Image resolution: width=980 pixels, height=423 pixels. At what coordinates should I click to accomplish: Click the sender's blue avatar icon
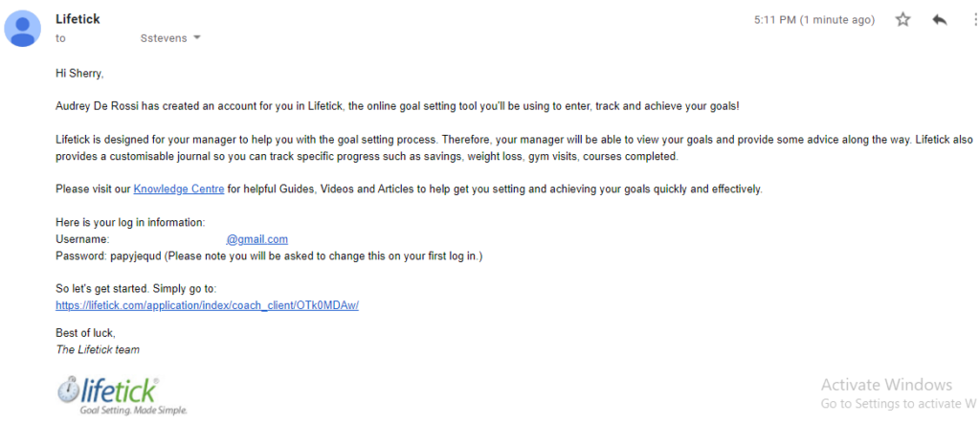coord(23,30)
